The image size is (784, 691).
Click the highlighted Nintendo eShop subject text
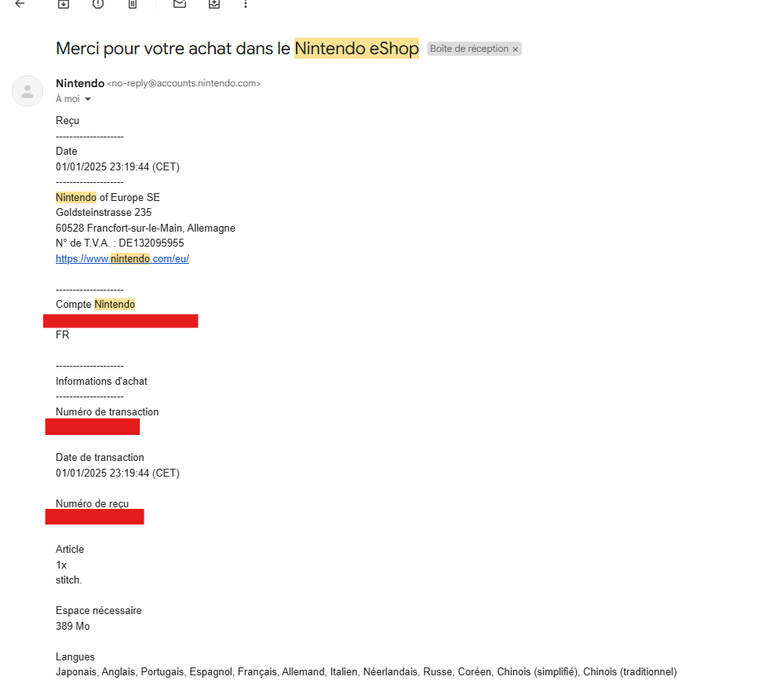click(356, 49)
